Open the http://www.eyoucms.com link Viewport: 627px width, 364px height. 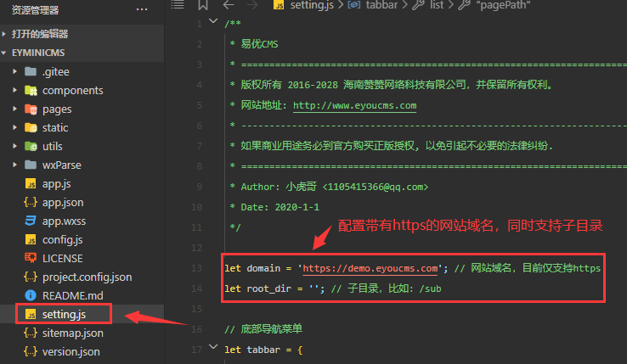tap(354, 105)
